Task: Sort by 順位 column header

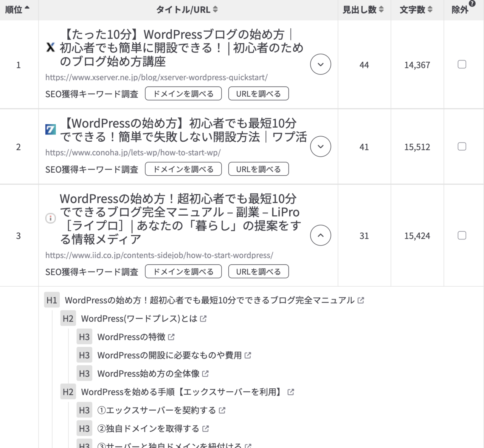Action: 17,9
